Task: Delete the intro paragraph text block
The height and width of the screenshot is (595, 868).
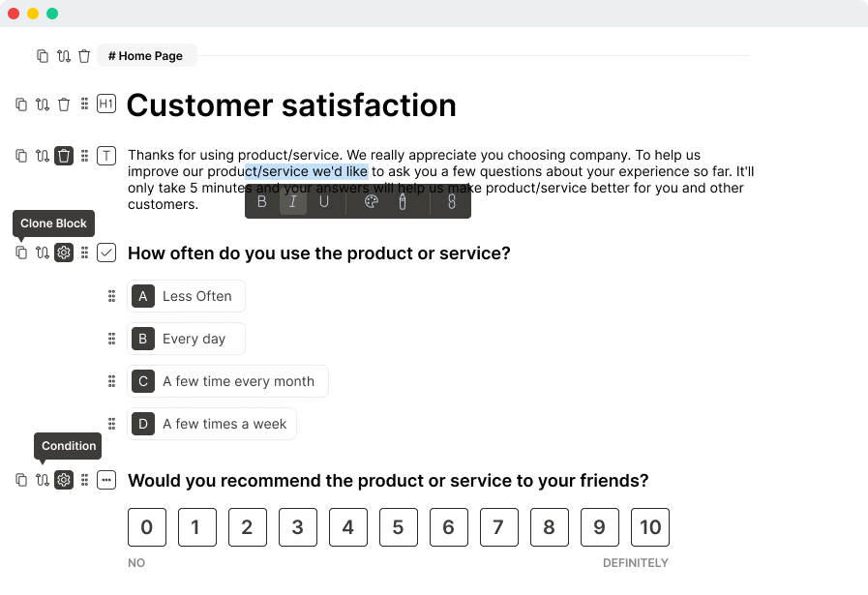Action: pos(64,156)
